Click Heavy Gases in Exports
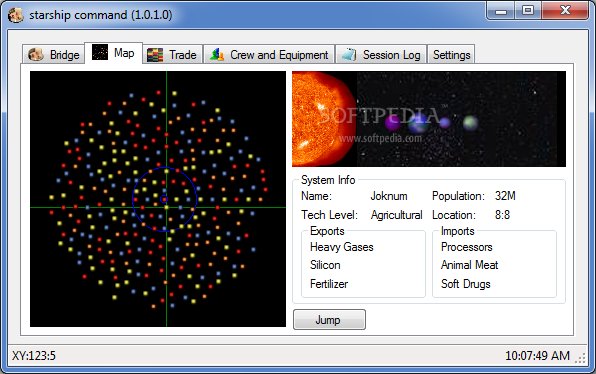 (341, 247)
